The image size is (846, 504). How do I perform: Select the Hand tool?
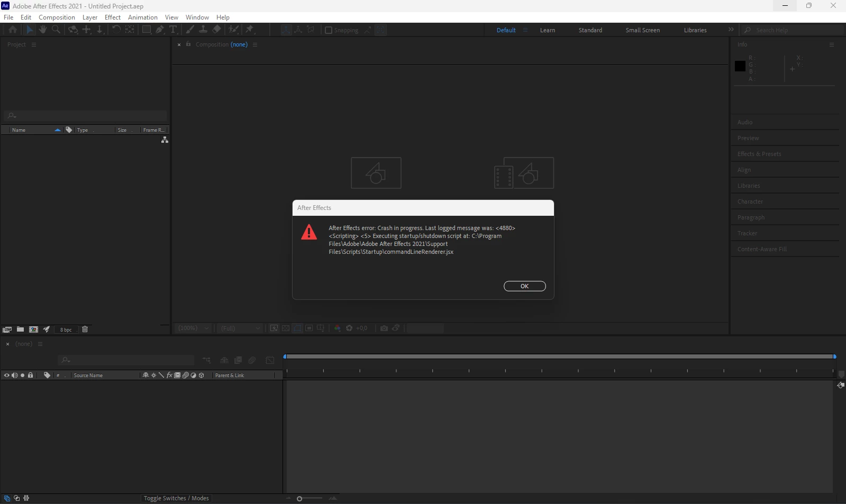coord(43,30)
